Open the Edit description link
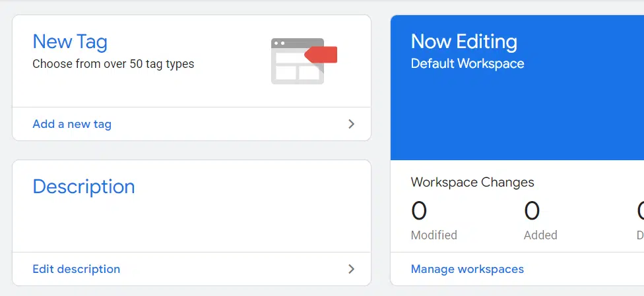 click(x=76, y=269)
